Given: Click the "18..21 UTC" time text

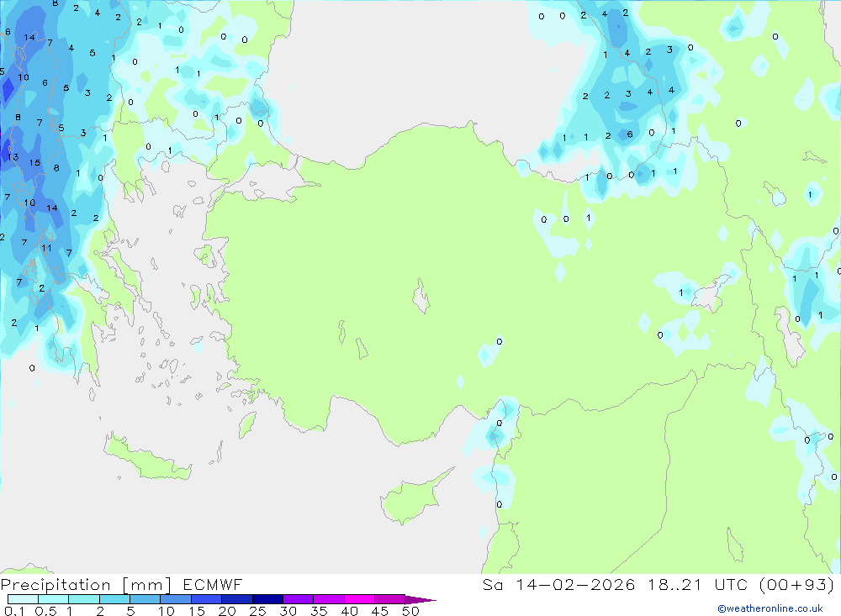Looking at the screenshot, I should pyautogui.click(x=697, y=584).
